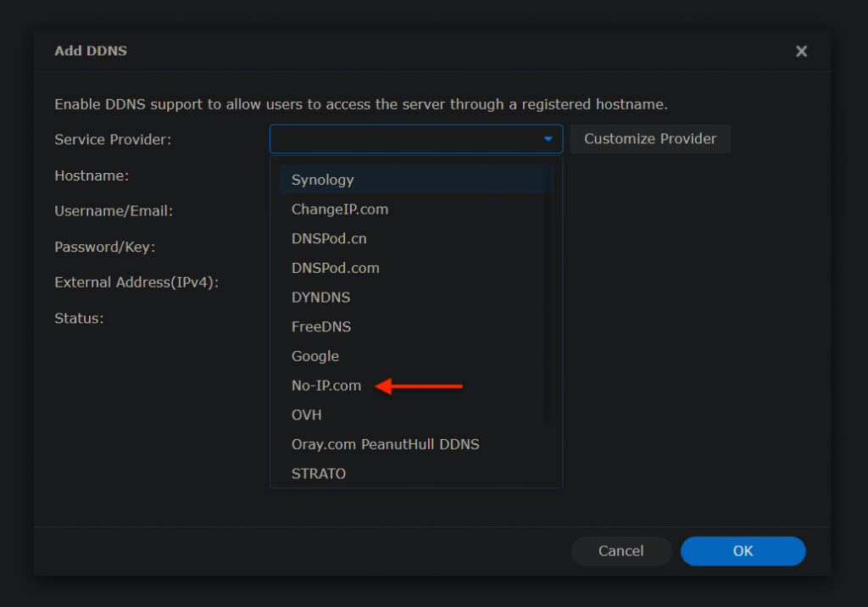Select FreeDNS as the DDNS provider

tap(321, 327)
